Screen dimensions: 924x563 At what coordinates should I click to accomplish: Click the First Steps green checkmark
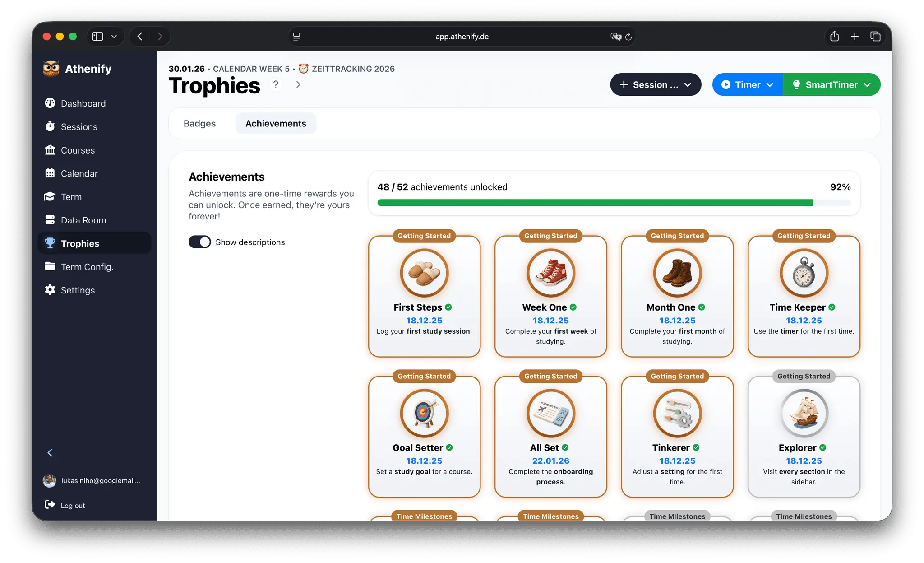coord(448,307)
